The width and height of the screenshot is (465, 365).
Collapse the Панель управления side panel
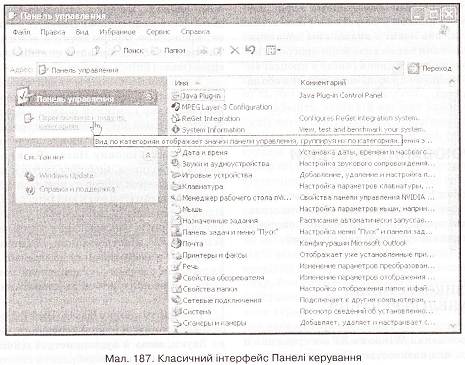(149, 98)
